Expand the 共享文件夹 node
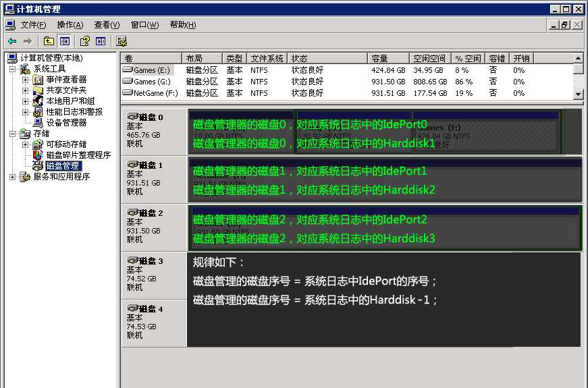Viewport: 588px width, 388px height. (25, 90)
